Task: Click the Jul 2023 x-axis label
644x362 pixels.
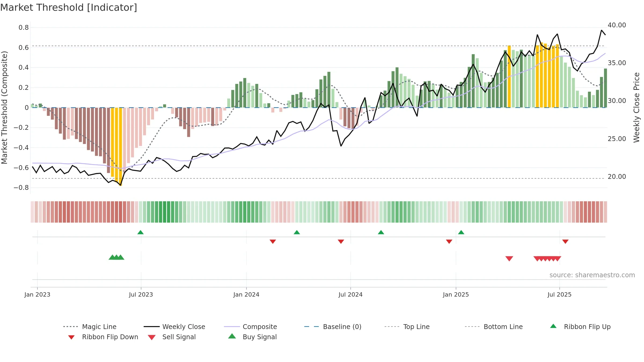Action: point(141,295)
